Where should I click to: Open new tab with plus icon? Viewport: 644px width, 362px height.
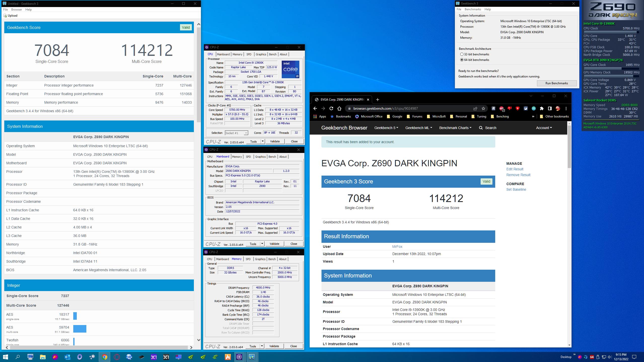377,100
